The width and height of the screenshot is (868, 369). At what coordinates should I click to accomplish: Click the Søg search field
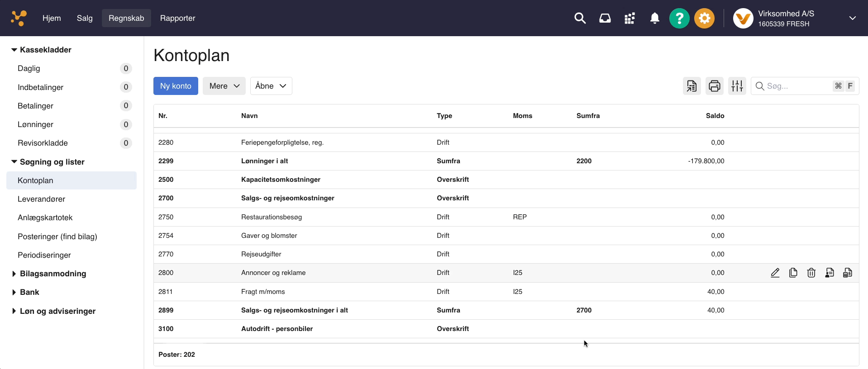click(x=796, y=86)
